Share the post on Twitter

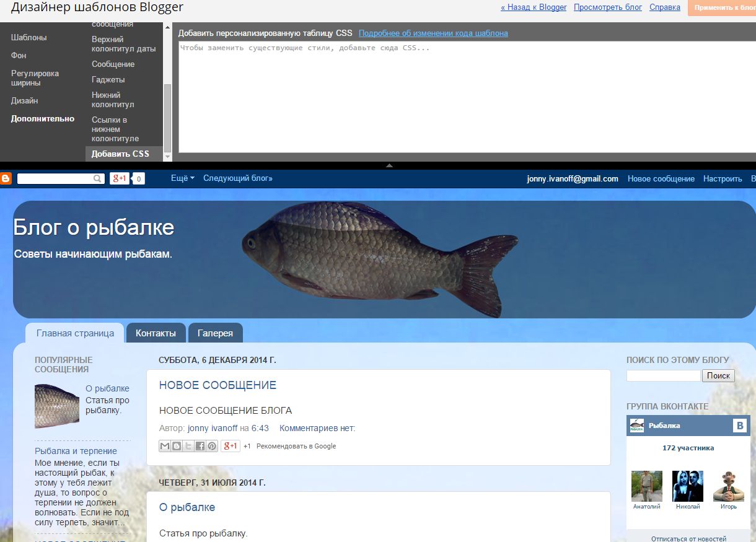point(188,446)
